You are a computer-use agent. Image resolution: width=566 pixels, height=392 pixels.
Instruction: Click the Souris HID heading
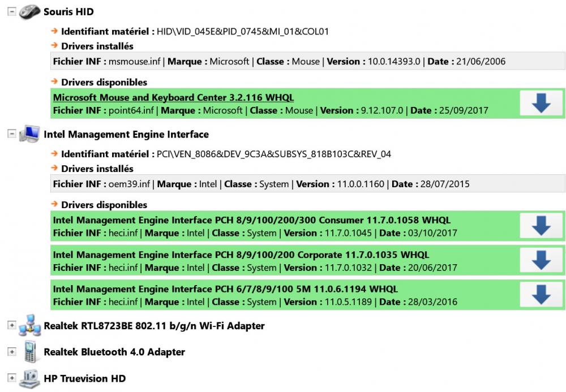point(68,12)
